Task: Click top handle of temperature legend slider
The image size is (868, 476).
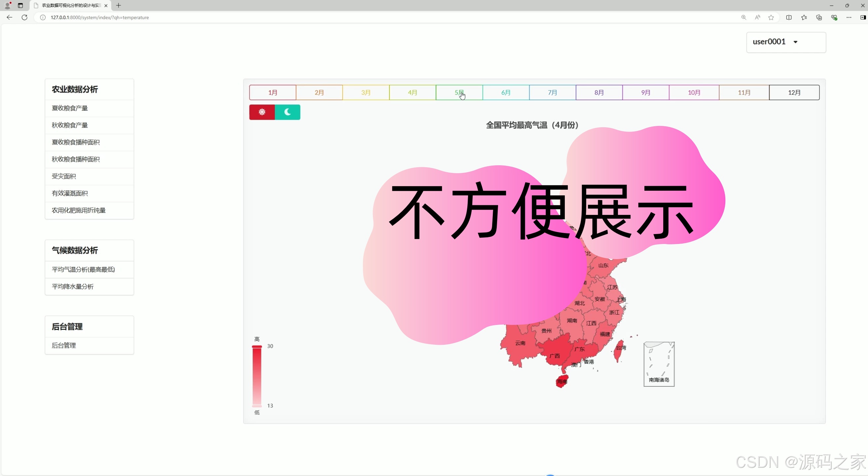Action: pyautogui.click(x=257, y=346)
